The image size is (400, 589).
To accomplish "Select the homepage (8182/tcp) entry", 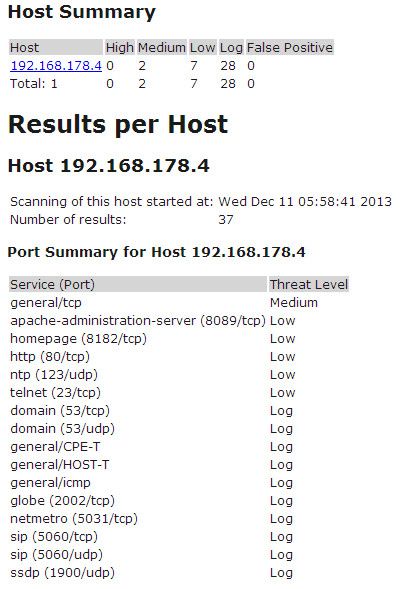I will click(78, 338).
